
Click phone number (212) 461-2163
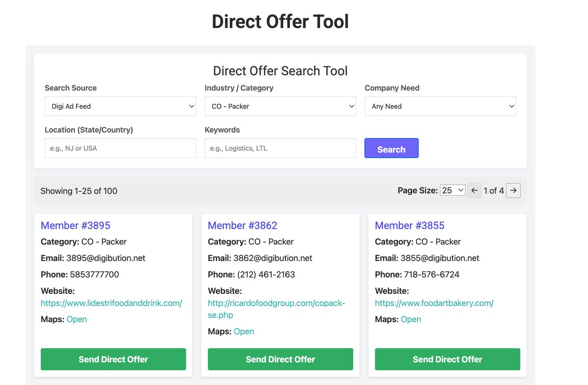266,274
